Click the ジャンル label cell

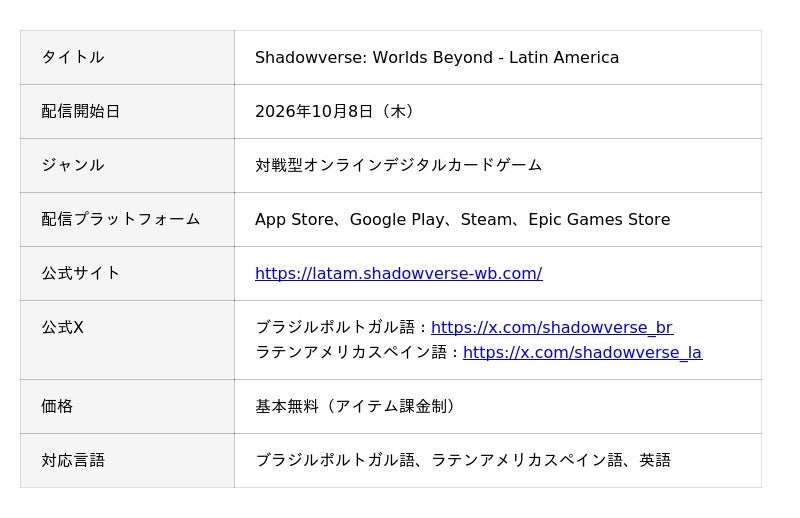pos(128,166)
